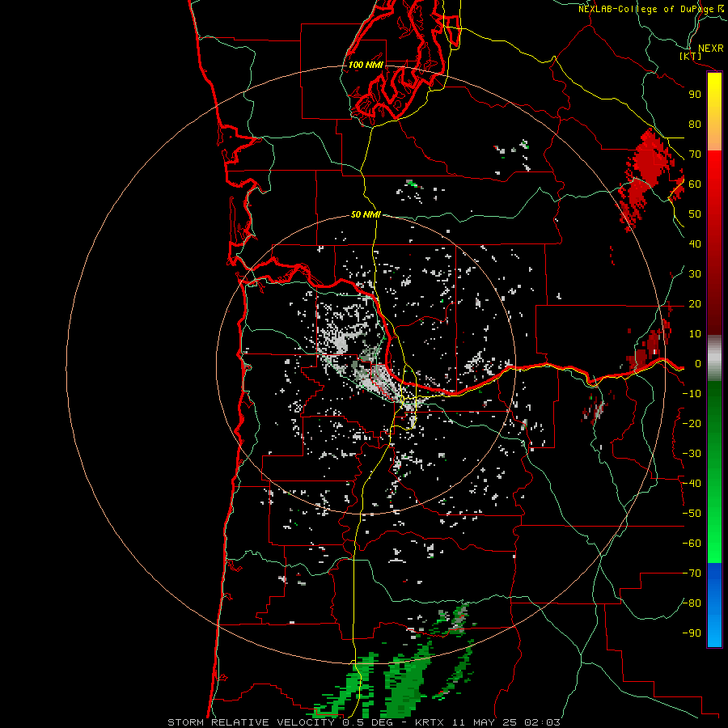Screen dimensions: 728x728
Task: Click the 0 scale label
Action: [697, 363]
